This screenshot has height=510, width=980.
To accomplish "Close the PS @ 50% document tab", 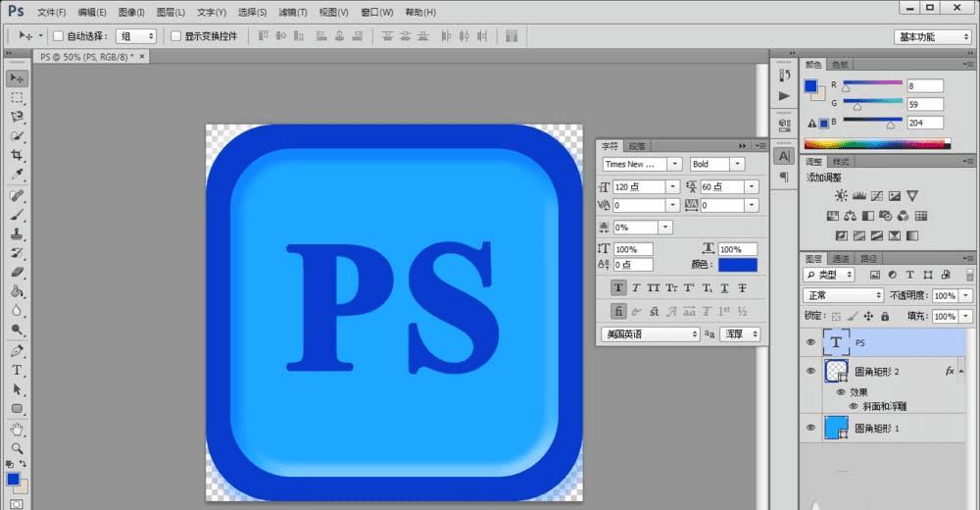I will pos(142,56).
